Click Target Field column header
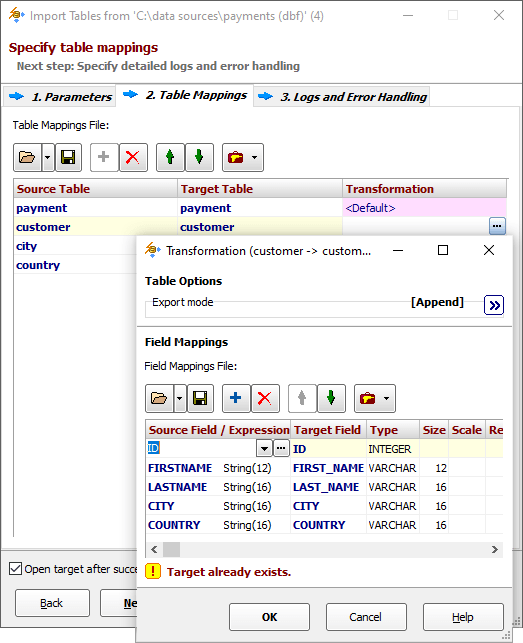 pyautogui.click(x=328, y=430)
